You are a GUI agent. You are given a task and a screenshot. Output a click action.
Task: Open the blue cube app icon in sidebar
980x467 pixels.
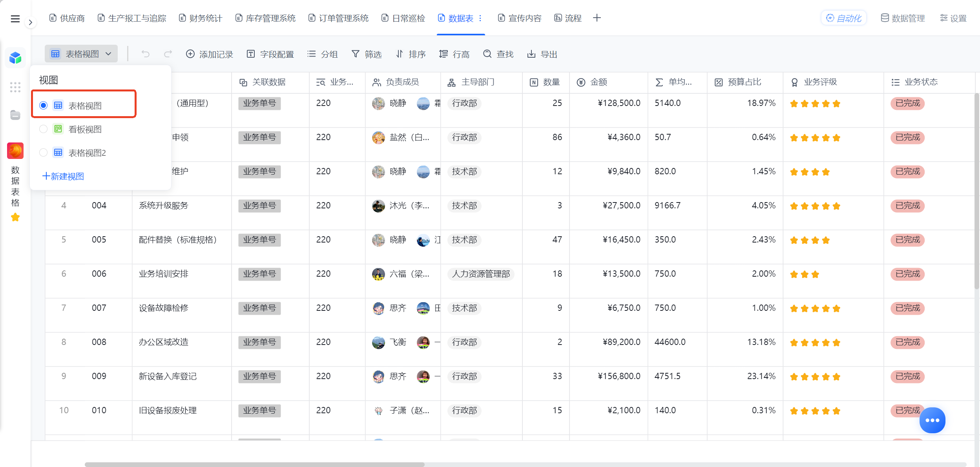pyautogui.click(x=15, y=58)
